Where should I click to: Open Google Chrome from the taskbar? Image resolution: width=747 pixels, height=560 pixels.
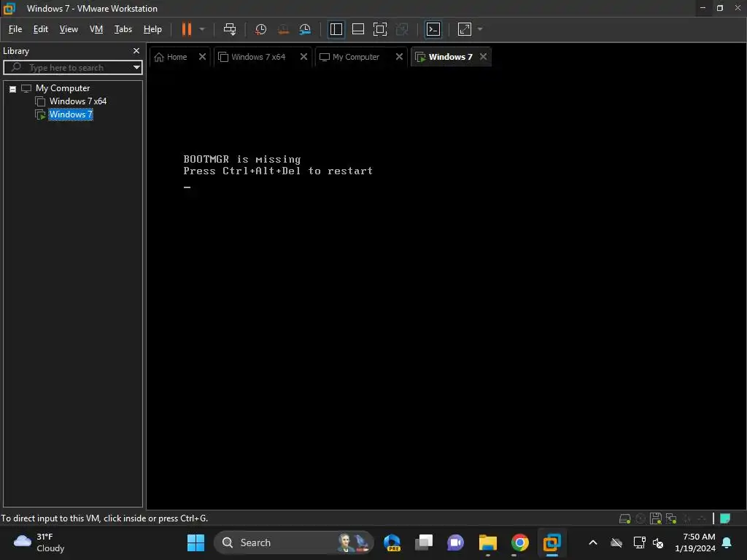(x=519, y=542)
